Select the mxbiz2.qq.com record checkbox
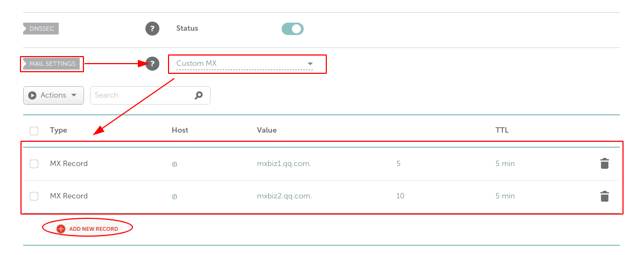This screenshot has height=255, width=644. click(x=34, y=196)
